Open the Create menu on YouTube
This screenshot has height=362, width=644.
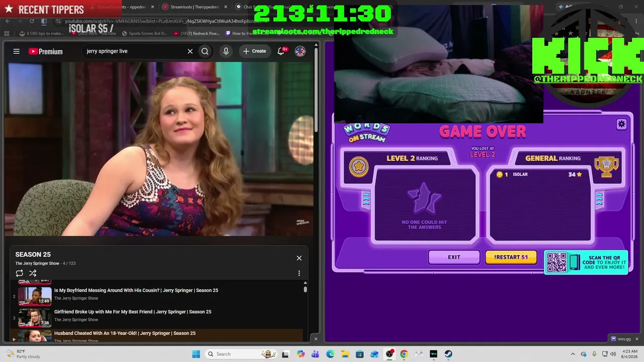[x=255, y=51]
